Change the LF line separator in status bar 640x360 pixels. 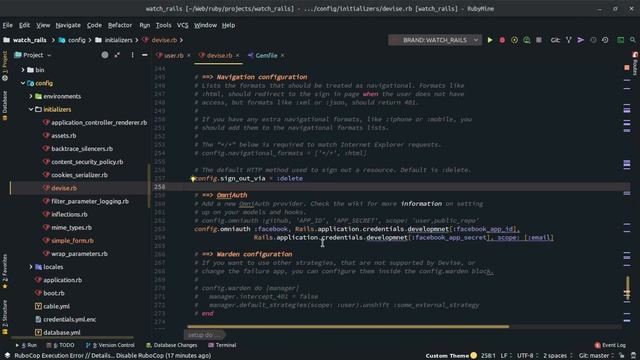point(506,356)
